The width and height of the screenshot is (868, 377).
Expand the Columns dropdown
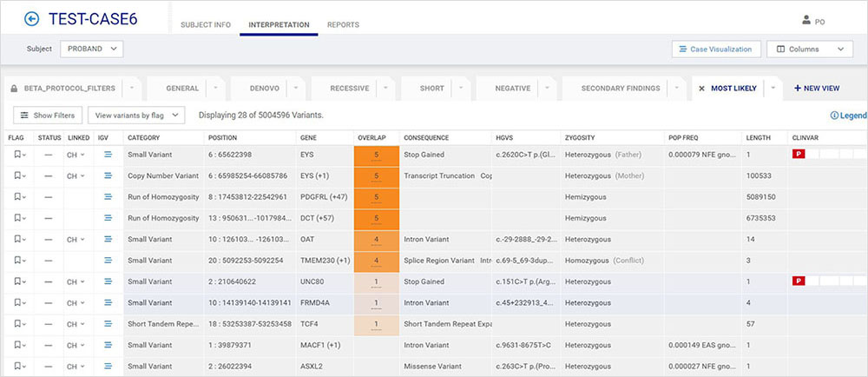[809, 50]
